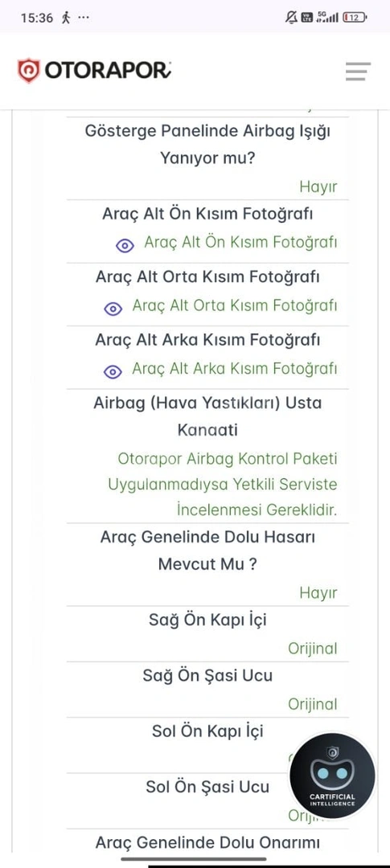This screenshot has height=868, width=390.
Task: Tap the OTORAPOR brand name text
Action: point(108,71)
